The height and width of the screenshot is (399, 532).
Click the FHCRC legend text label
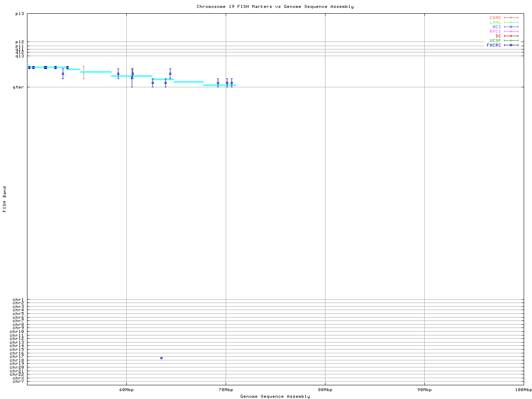[x=494, y=45]
